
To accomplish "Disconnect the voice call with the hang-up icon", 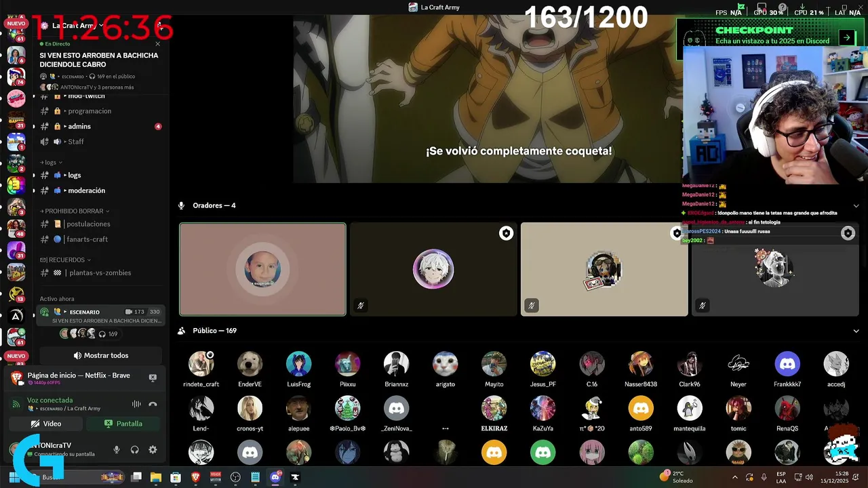I will 153,404.
